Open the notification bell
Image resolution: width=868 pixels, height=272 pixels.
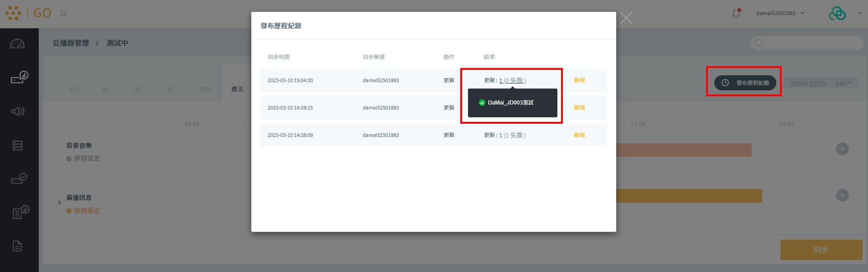click(736, 14)
